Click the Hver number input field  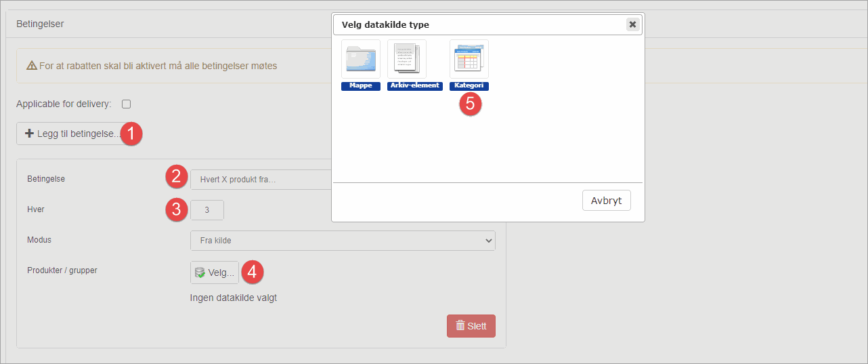(207, 210)
